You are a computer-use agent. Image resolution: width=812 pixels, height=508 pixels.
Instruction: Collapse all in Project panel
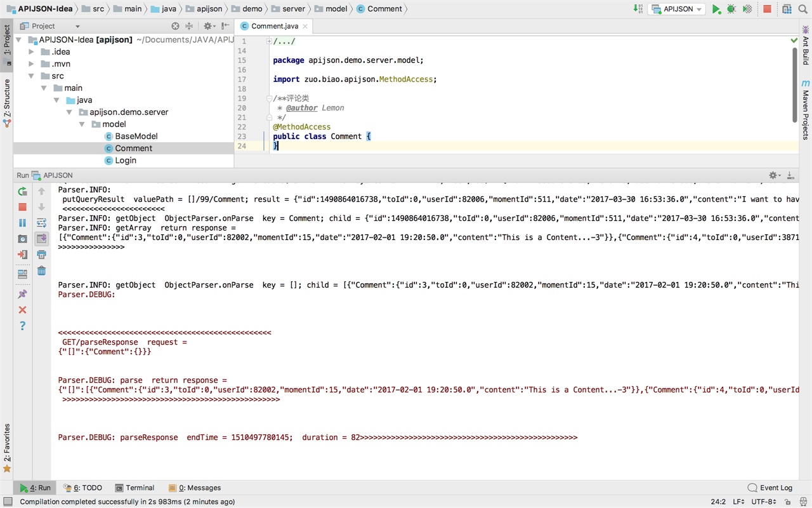189,26
